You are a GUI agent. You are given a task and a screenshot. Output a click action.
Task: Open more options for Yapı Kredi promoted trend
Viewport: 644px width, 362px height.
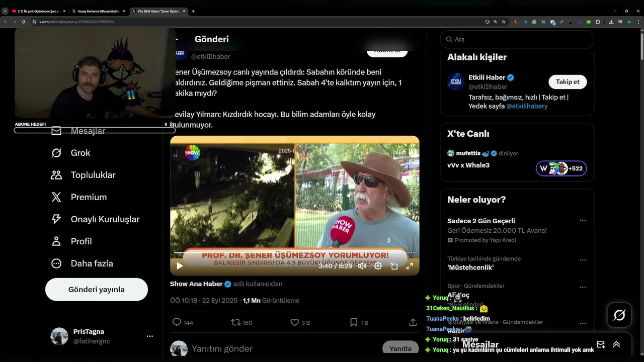[x=583, y=221]
